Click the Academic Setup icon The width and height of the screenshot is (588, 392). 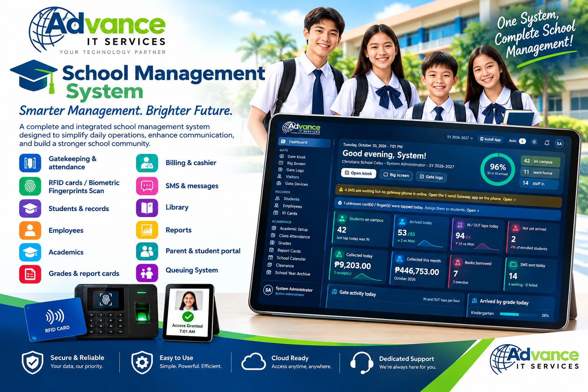pyautogui.click(x=274, y=228)
